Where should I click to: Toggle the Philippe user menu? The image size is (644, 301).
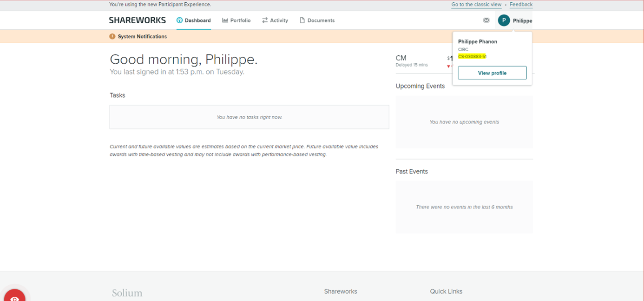click(x=522, y=20)
